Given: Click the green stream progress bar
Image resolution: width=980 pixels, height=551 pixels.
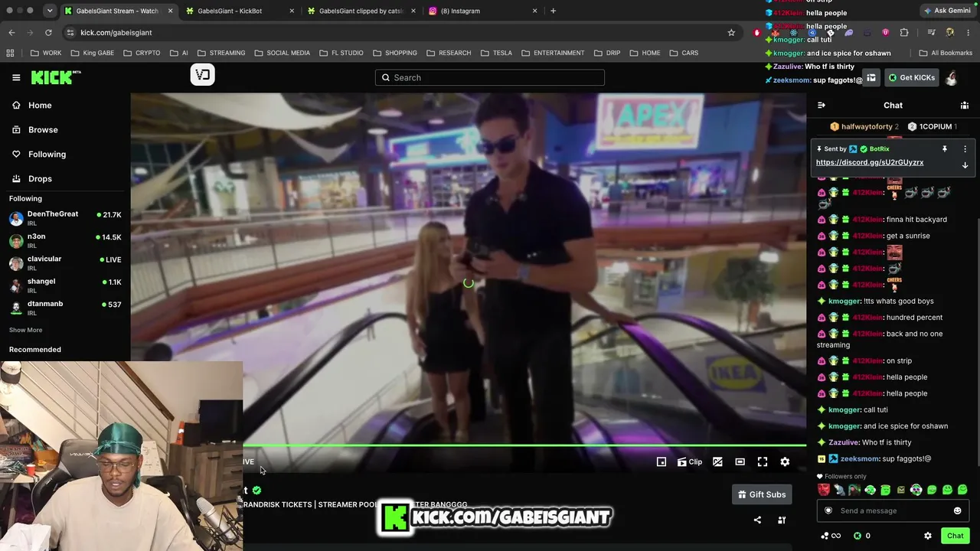Looking at the screenshot, I should click(x=524, y=445).
